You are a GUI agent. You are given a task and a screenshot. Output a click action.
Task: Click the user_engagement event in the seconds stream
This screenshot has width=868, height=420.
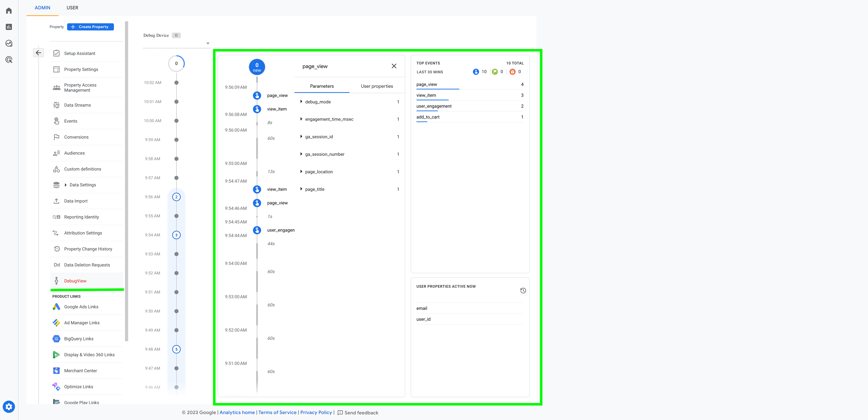coord(274,230)
